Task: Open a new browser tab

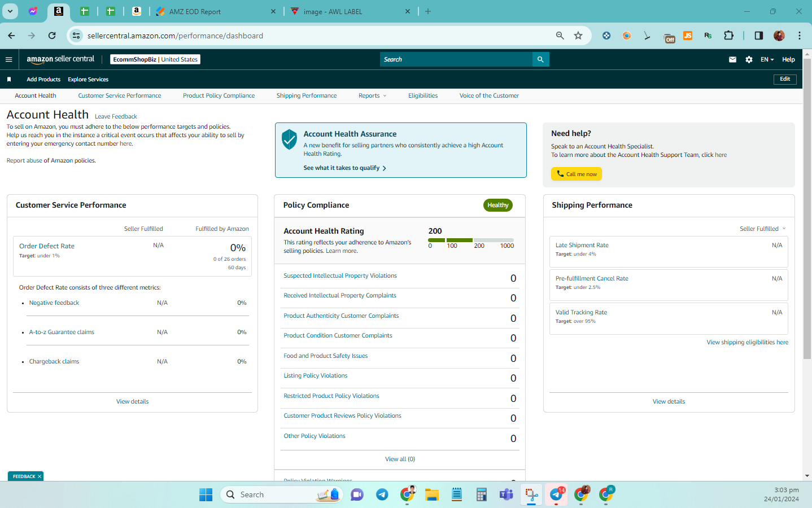Action: (x=428, y=11)
